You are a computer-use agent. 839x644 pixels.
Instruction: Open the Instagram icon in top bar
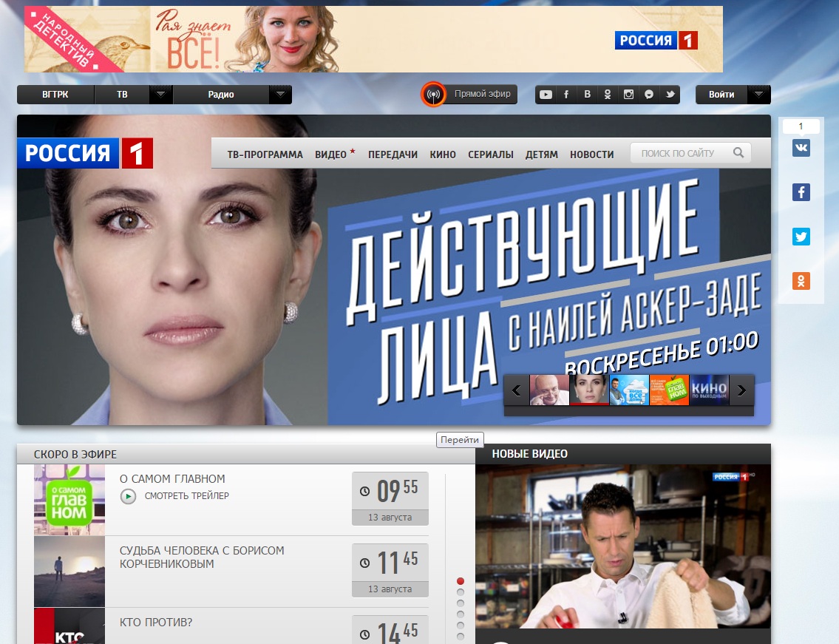(628, 95)
